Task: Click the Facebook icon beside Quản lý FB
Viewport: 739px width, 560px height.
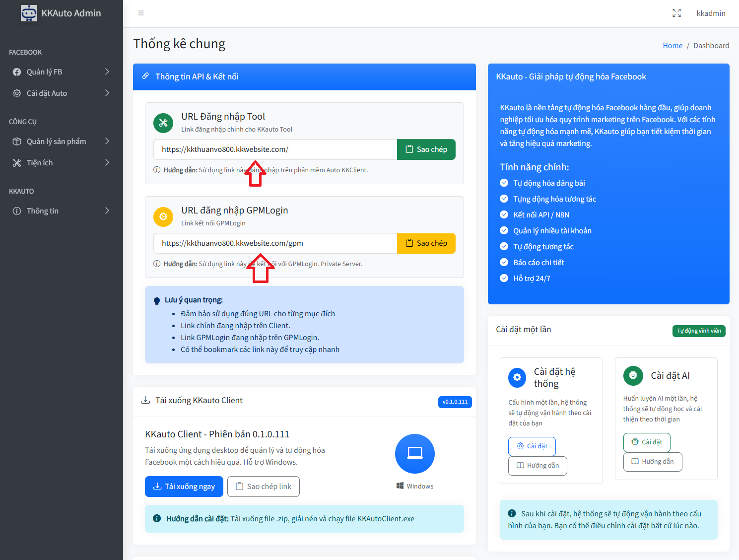Action: 17,72
